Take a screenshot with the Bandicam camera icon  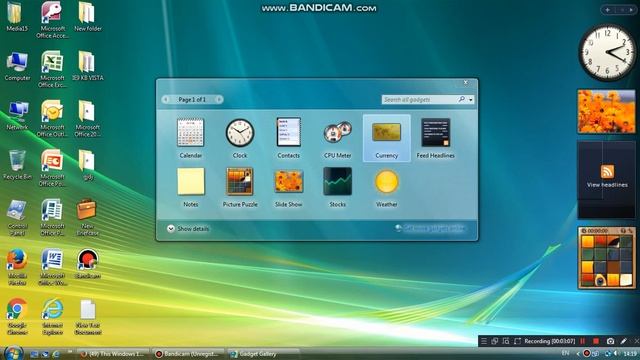tap(610, 341)
